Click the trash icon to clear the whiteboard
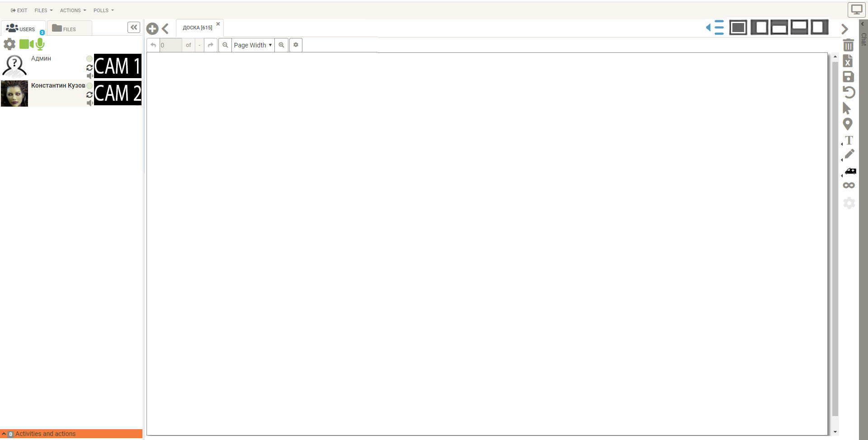 coord(848,45)
